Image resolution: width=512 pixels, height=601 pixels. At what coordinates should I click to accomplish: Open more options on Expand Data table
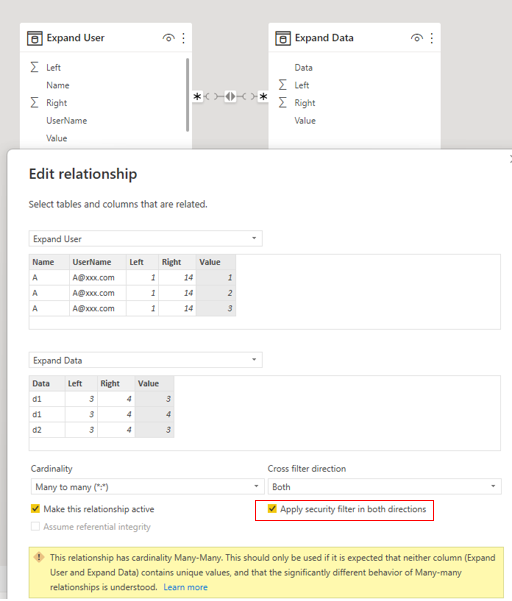point(432,38)
